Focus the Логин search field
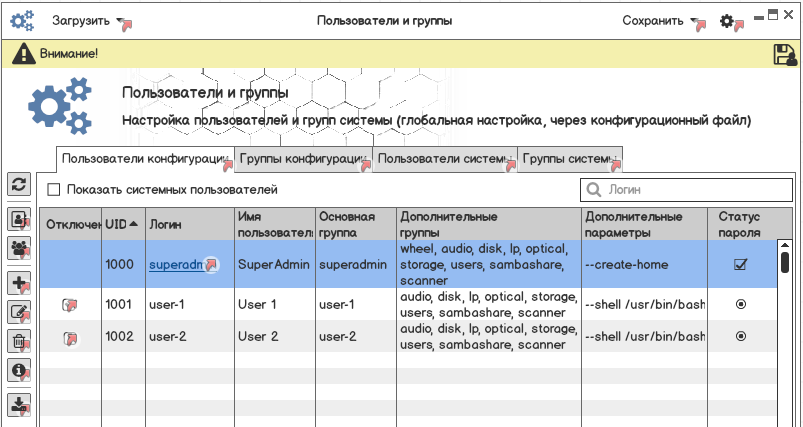Screen dimensions: 803x427 (x=686, y=190)
